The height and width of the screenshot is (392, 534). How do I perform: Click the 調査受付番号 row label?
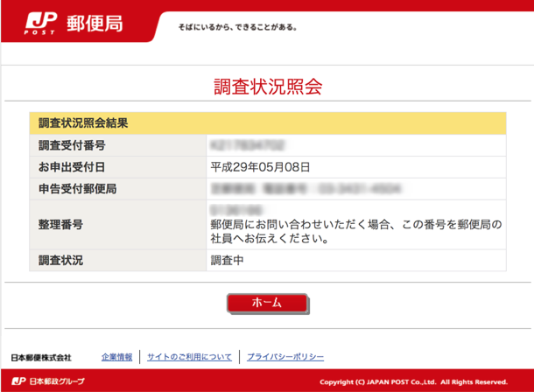[72, 145]
